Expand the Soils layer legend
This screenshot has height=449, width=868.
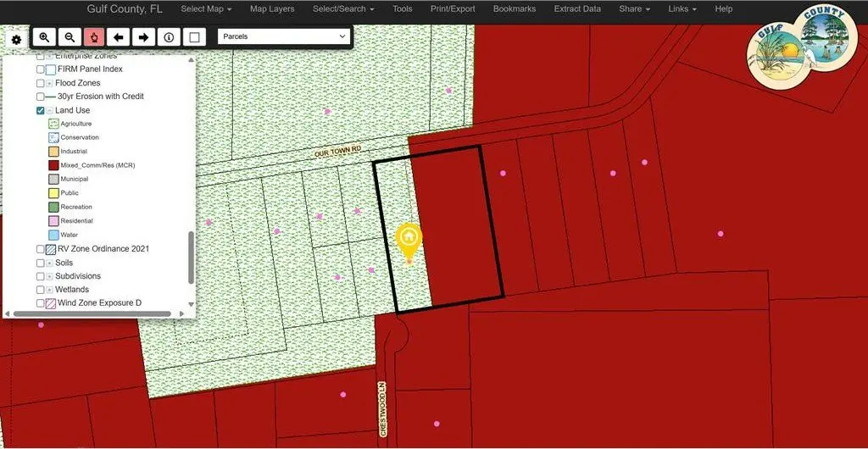[x=49, y=263]
